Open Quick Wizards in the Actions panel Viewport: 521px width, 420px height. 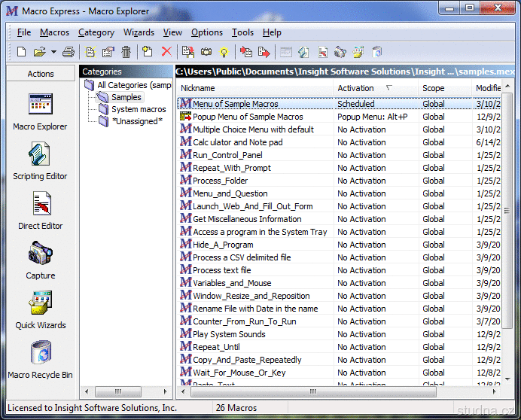click(40, 303)
